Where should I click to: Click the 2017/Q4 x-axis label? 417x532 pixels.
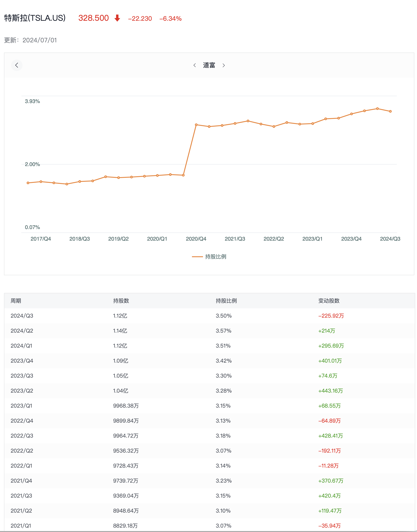tap(41, 239)
